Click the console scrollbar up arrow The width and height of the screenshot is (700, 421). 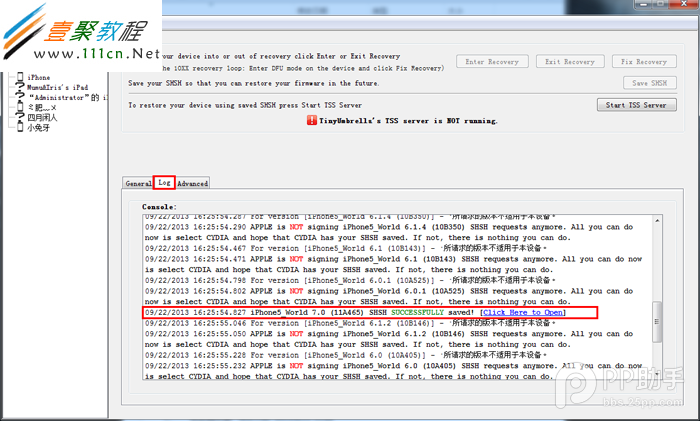tap(657, 221)
